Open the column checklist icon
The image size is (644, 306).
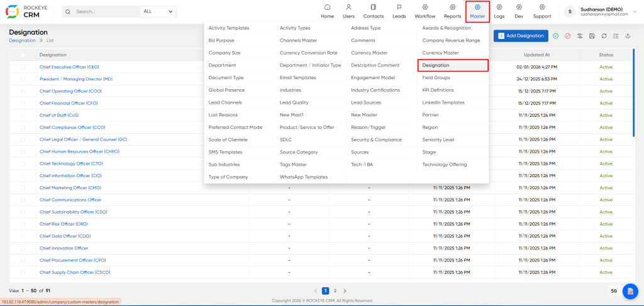tap(616, 36)
